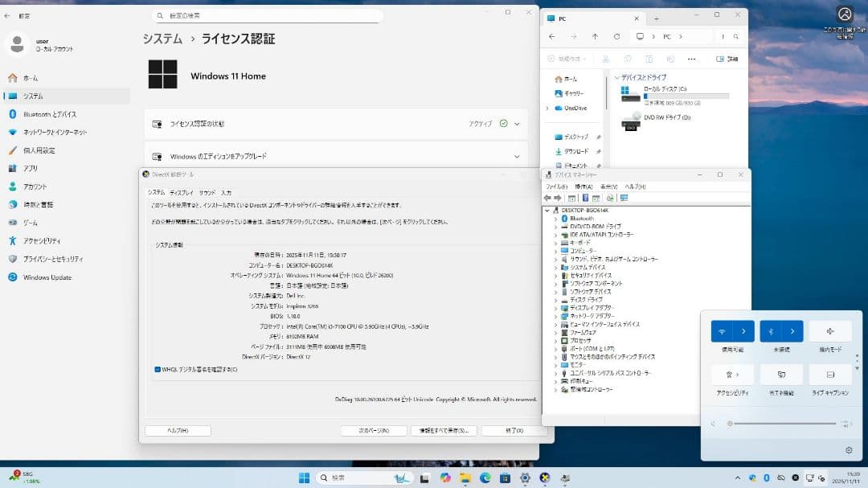Click monitor icon in Device Manager toolbar
868x488 pixels.
[624, 198]
